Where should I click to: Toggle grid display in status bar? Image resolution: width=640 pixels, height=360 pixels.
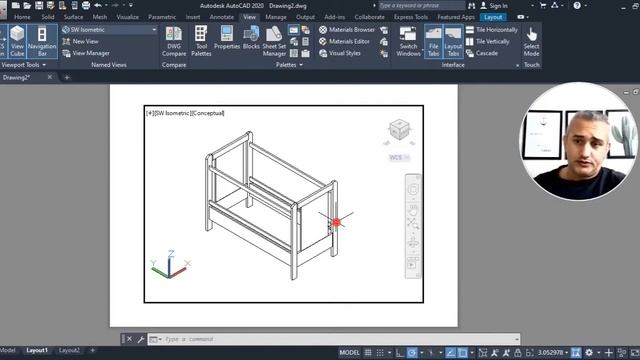[x=368, y=353]
